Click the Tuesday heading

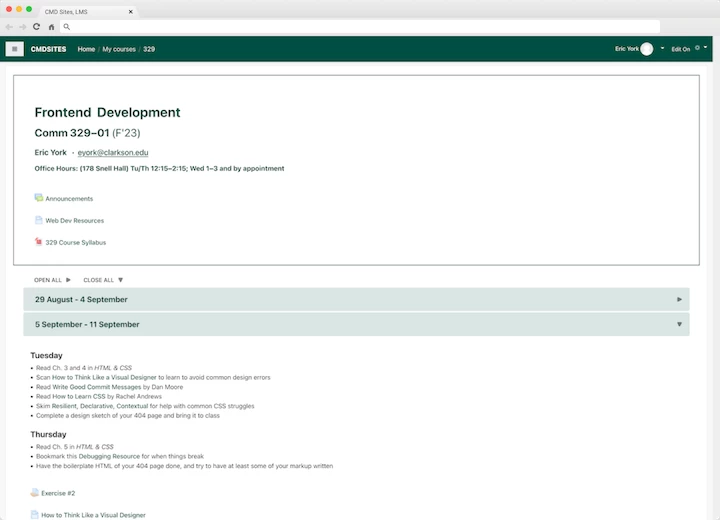pyautogui.click(x=46, y=356)
